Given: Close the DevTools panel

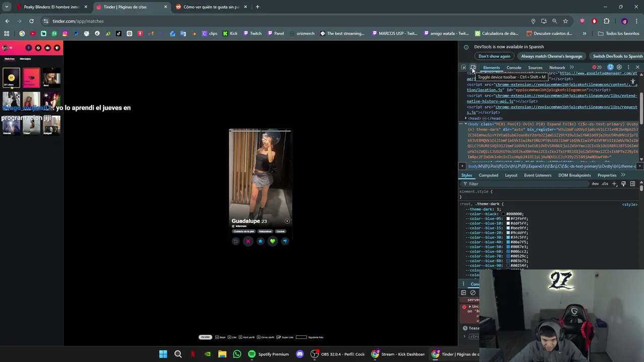Looking at the screenshot, I should point(637,67).
